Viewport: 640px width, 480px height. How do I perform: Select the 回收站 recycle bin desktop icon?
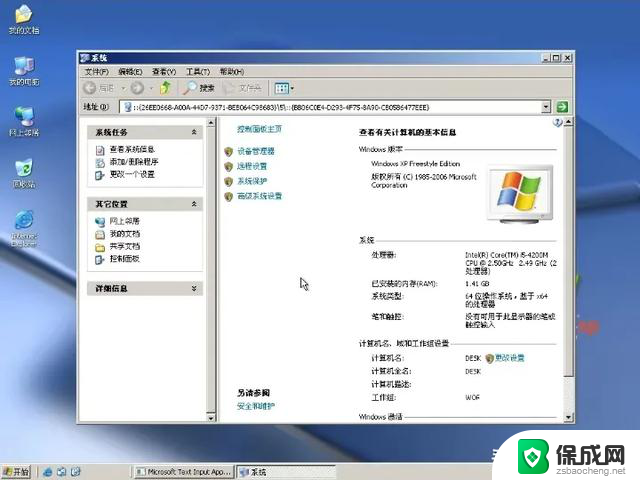coord(24,173)
